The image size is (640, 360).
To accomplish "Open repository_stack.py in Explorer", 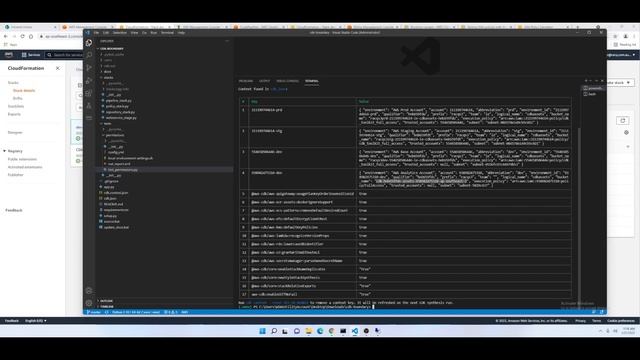I will click(120, 112).
